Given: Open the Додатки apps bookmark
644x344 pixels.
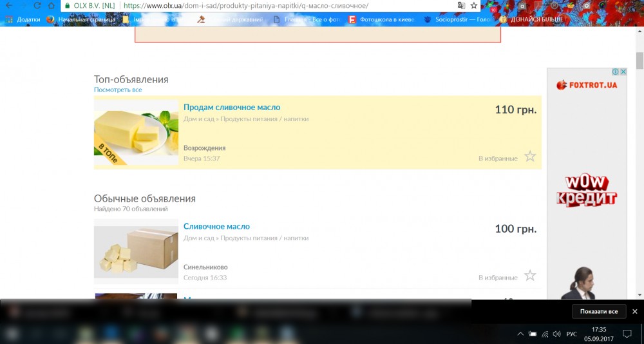Looking at the screenshot, I should pos(23,19).
